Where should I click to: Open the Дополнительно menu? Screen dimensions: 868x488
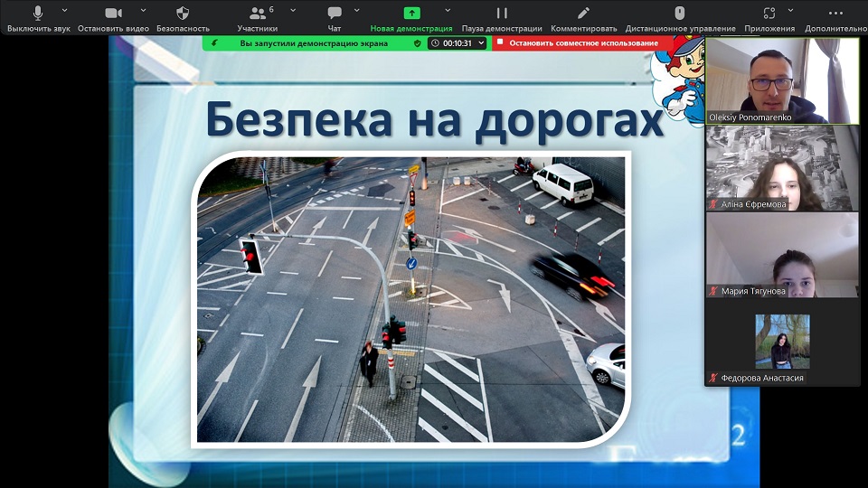(836, 14)
